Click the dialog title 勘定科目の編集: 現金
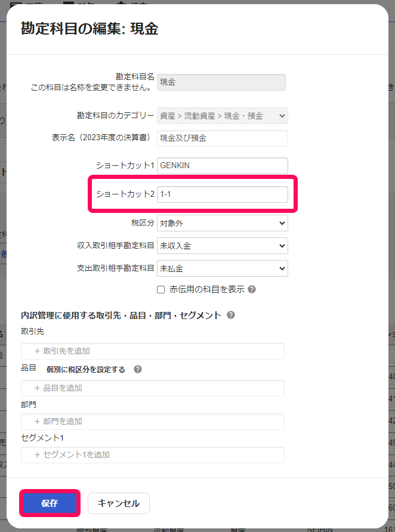 tap(90, 29)
